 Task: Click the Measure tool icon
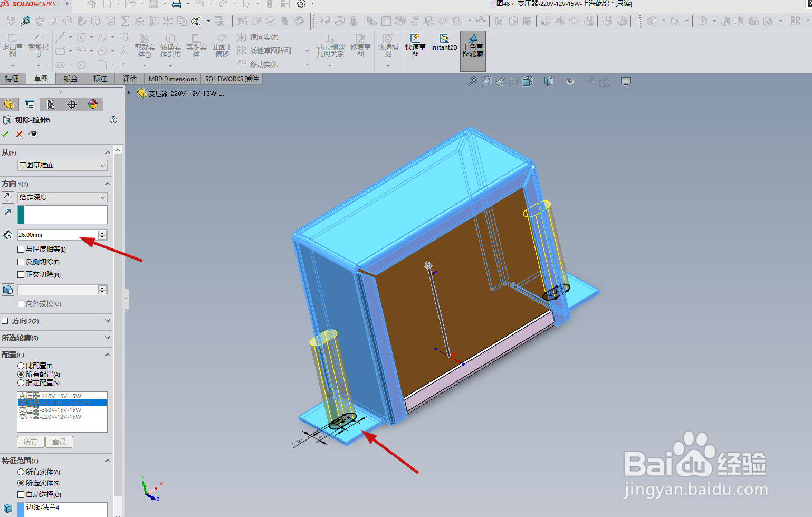[x=25, y=21]
